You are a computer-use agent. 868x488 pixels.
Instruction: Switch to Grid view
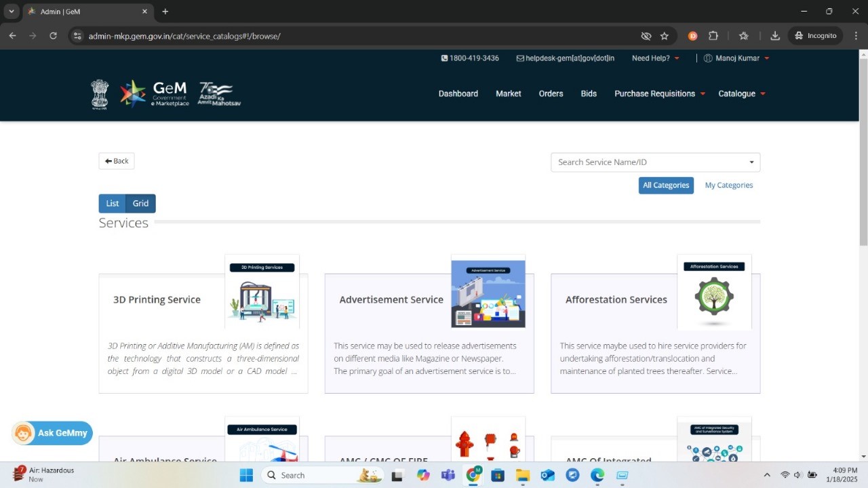[x=140, y=204]
